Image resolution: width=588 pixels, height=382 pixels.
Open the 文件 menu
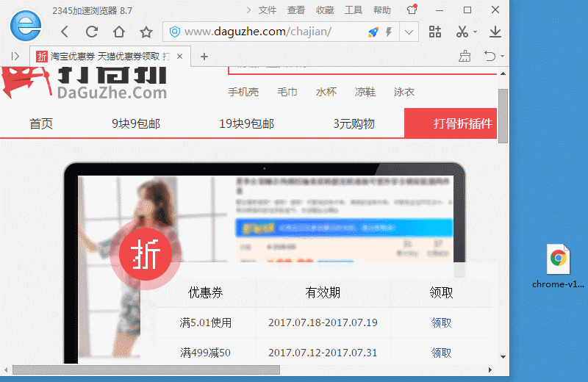coord(268,10)
